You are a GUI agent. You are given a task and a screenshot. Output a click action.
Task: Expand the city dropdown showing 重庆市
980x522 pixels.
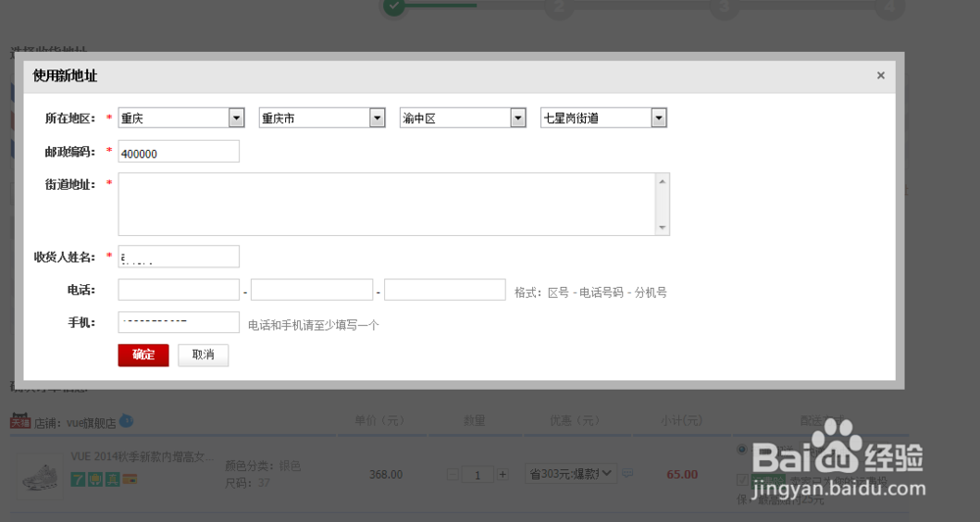pos(321,118)
